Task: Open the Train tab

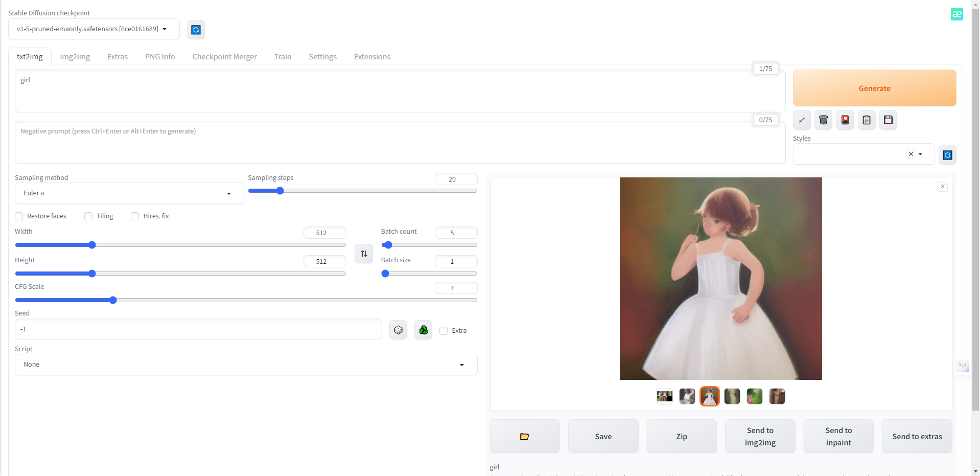Action: click(283, 57)
